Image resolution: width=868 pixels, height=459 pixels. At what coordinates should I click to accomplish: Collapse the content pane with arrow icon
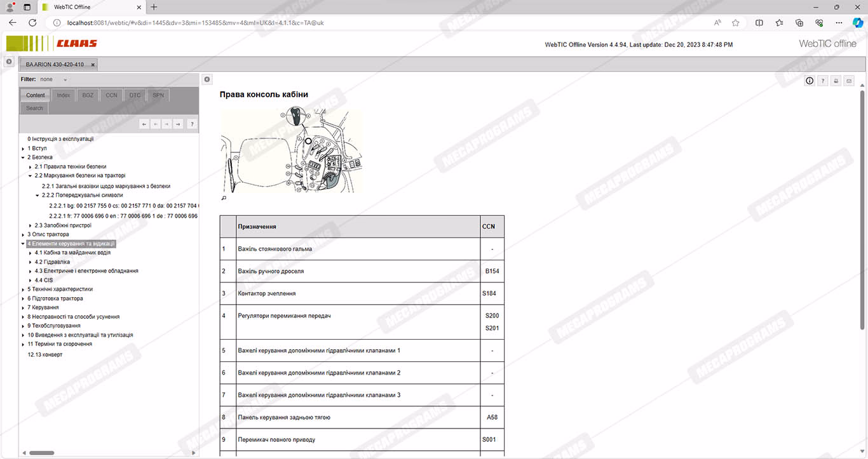click(x=207, y=79)
